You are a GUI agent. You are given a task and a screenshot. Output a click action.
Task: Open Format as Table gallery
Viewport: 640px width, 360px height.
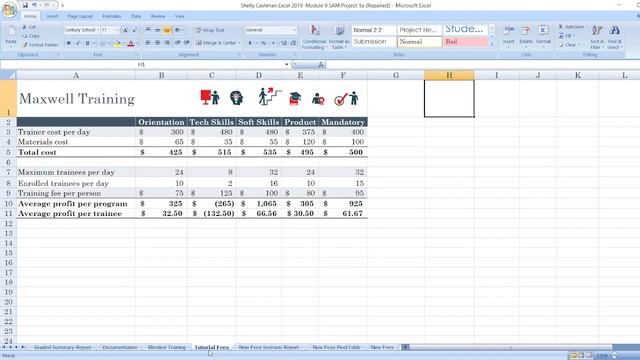pyautogui.click(x=339, y=37)
